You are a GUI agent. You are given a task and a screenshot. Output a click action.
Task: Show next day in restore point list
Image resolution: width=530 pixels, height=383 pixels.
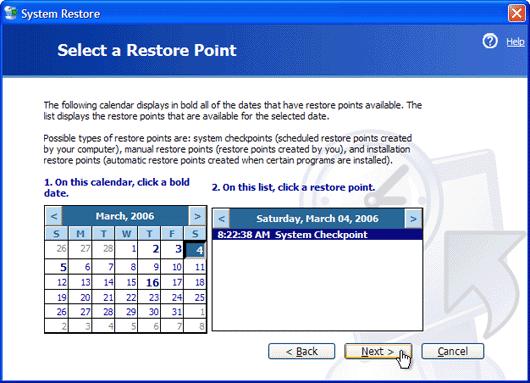click(413, 219)
